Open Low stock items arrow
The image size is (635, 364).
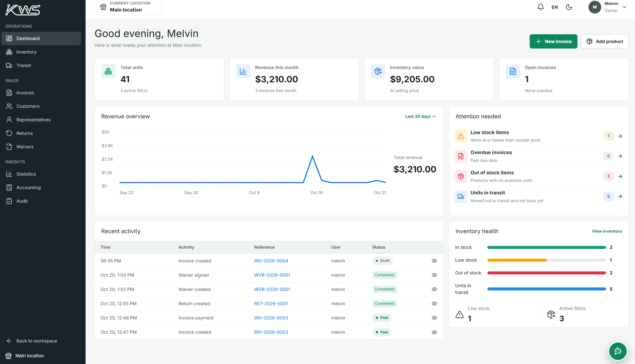[620, 136]
